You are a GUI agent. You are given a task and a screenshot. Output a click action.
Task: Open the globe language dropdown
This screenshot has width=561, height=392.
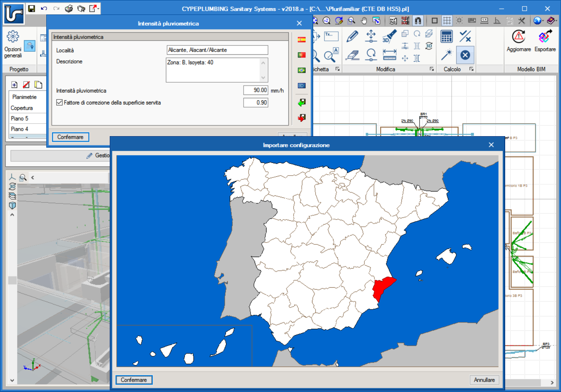click(538, 21)
